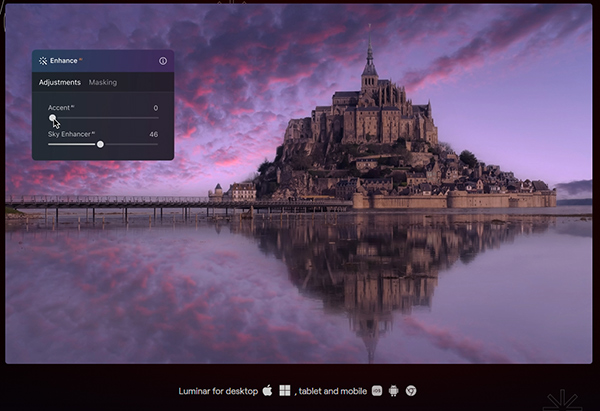Click the "Luminar for desktop" text
Viewport: 600px width, 411px height.
pos(218,390)
